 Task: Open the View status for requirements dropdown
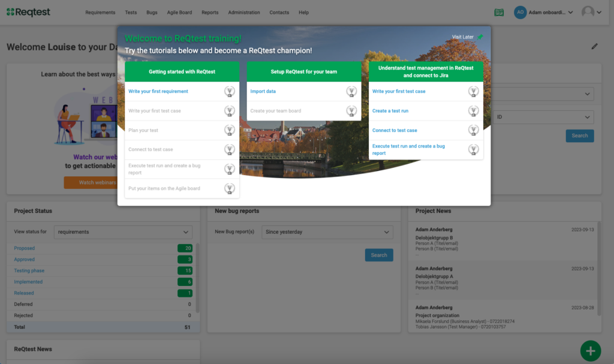tap(123, 232)
